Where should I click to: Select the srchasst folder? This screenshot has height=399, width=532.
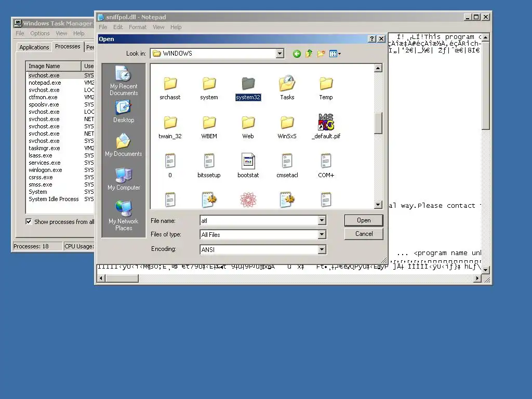pyautogui.click(x=170, y=88)
